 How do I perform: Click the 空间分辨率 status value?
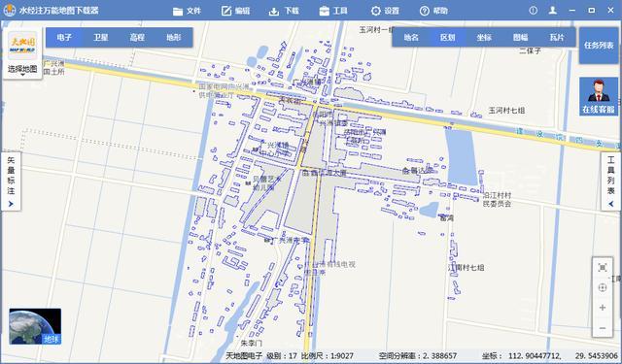tap(418, 356)
